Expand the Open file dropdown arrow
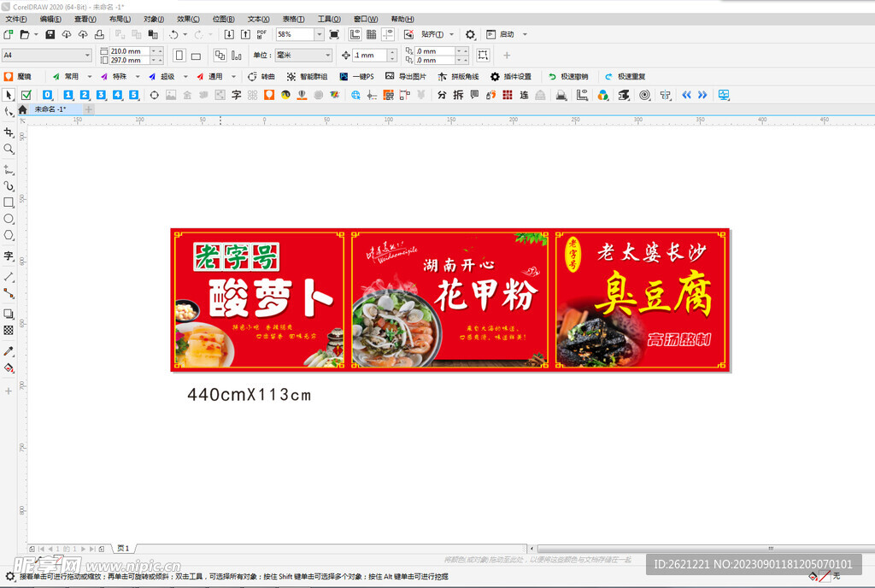The image size is (875, 588). [x=36, y=34]
